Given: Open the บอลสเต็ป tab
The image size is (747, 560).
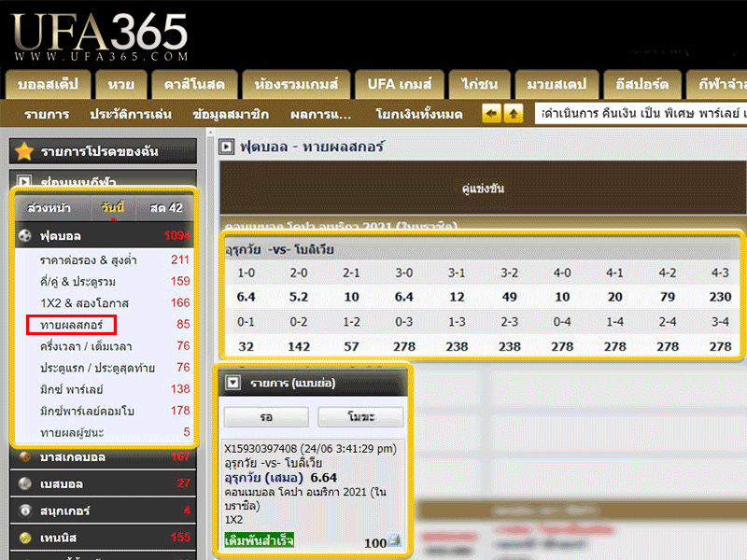Looking at the screenshot, I should coord(48,84).
